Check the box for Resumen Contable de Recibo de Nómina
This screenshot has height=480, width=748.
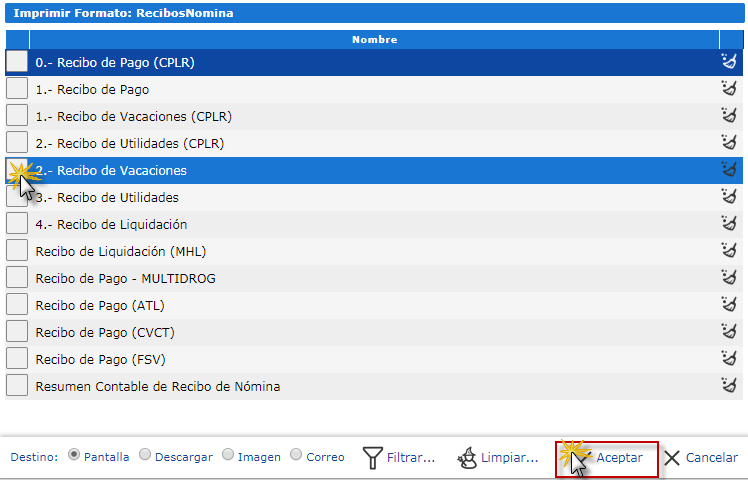pyautogui.click(x=17, y=385)
